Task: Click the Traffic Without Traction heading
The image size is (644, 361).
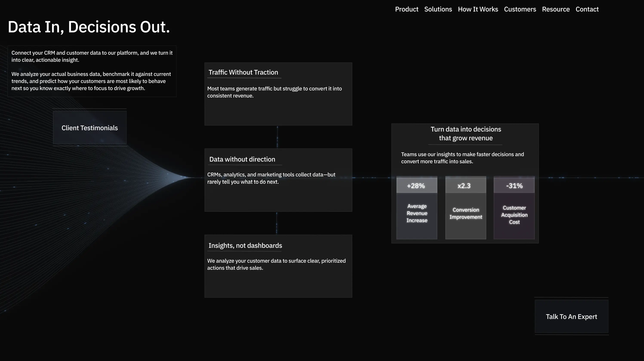Action: pos(243,72)
